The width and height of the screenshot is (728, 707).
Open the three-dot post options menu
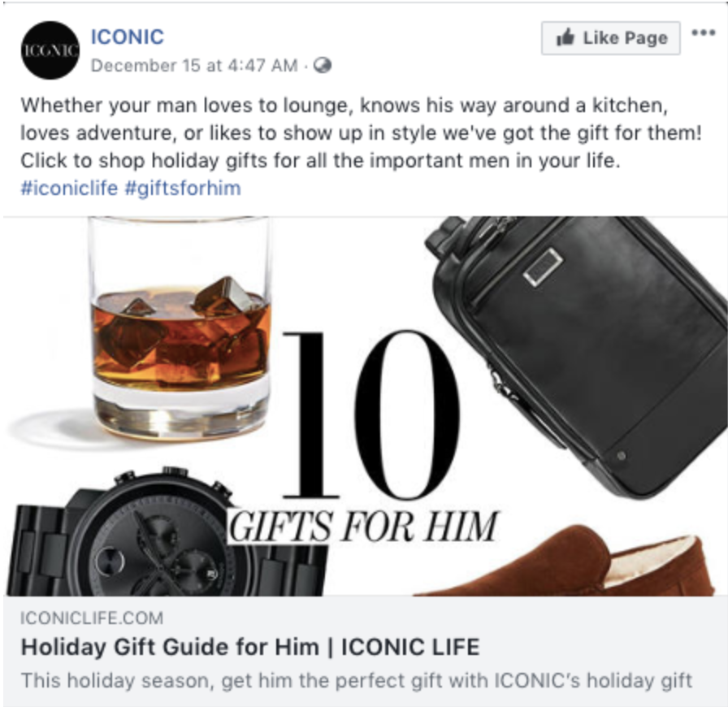click(703, 33)
